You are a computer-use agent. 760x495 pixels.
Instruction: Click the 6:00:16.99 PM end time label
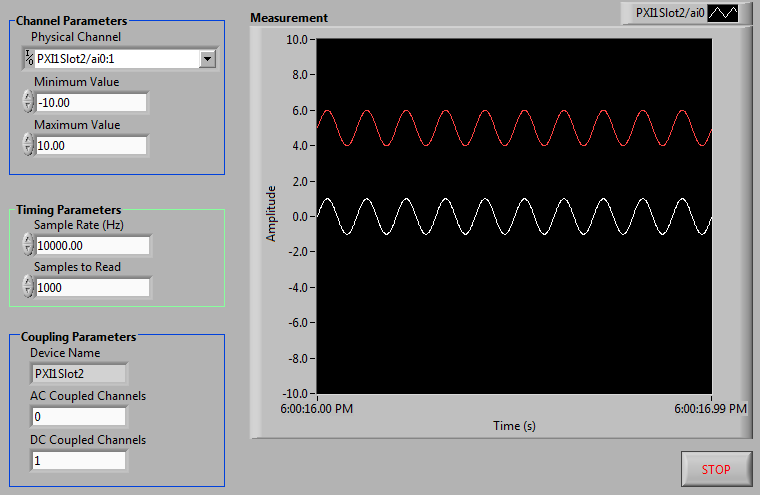click(x=710, y=408)
